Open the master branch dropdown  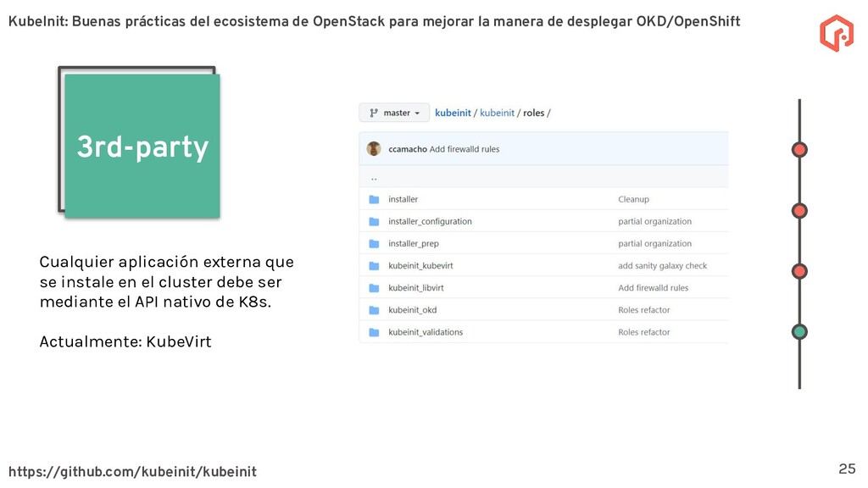[x=394, y=113]
